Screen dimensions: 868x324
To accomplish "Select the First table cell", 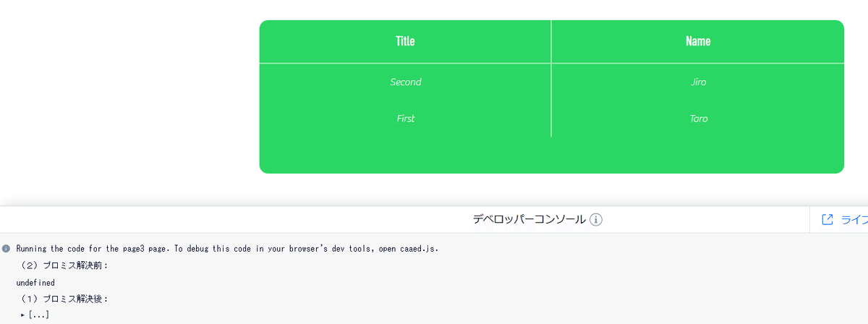I will click(x=405, y=119).
